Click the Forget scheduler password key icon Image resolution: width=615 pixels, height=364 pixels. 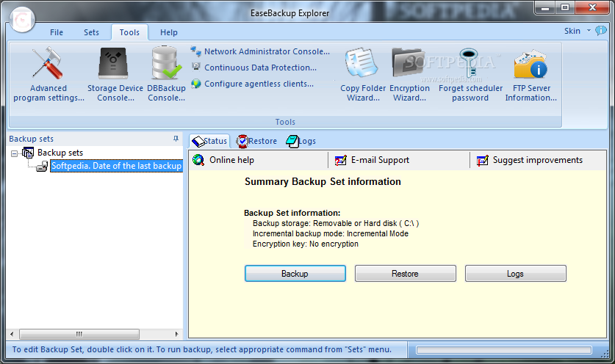(470, 62)
